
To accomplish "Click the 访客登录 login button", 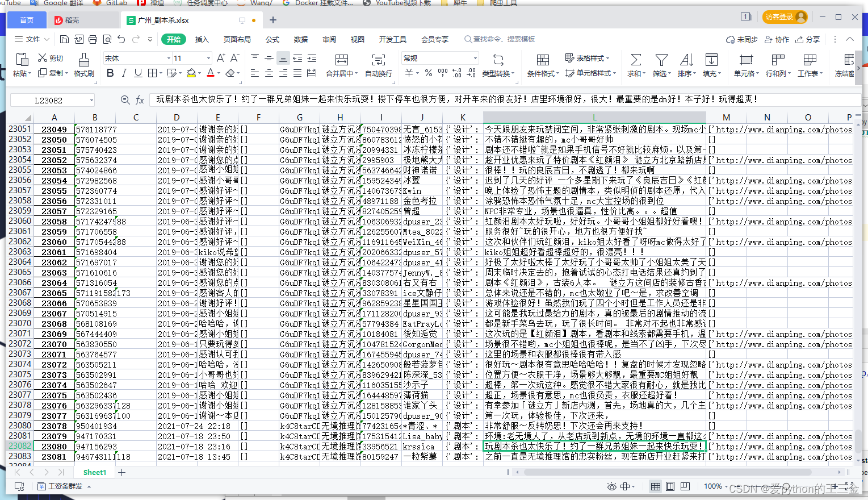I will click(786, 17).
